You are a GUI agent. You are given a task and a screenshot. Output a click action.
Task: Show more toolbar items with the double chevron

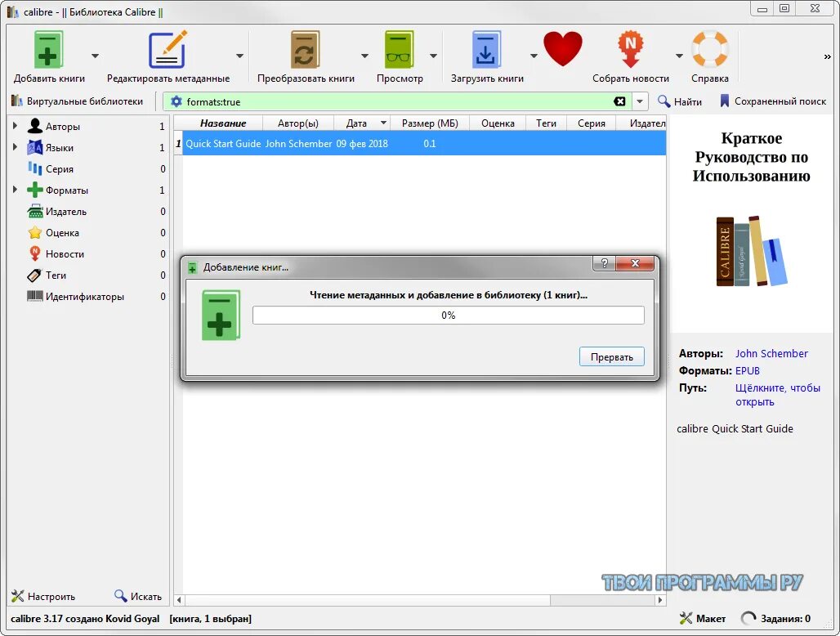coord(827,56)
